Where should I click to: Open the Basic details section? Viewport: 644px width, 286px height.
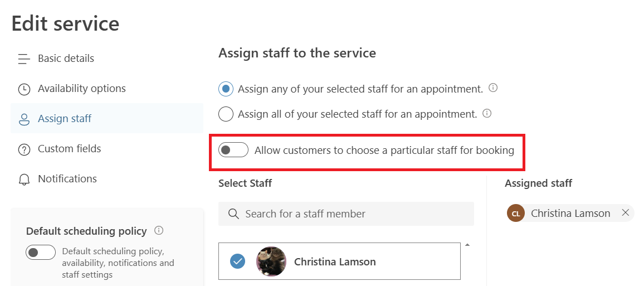tap(66, 59)
